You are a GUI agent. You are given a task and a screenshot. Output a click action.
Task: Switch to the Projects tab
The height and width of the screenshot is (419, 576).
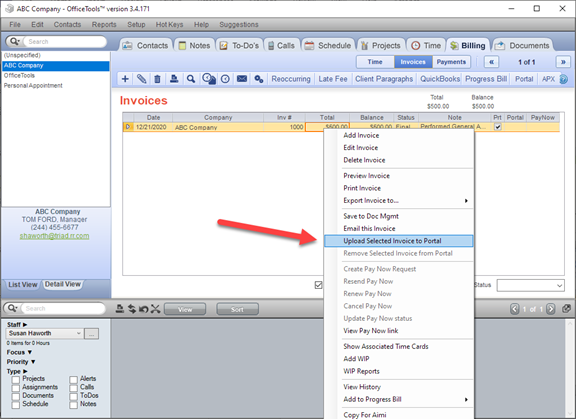click(x=381, y=46)
